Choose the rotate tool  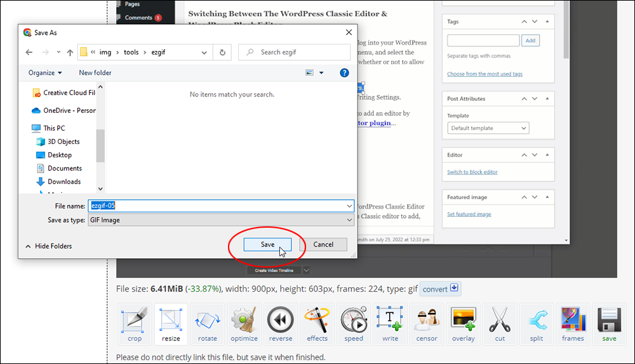tap(208, 324)
